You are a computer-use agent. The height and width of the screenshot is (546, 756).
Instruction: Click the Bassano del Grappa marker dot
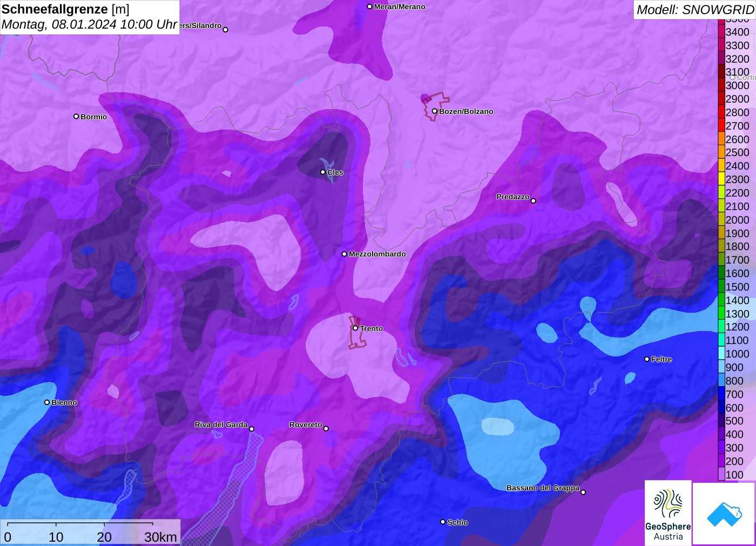coord(583,492)
